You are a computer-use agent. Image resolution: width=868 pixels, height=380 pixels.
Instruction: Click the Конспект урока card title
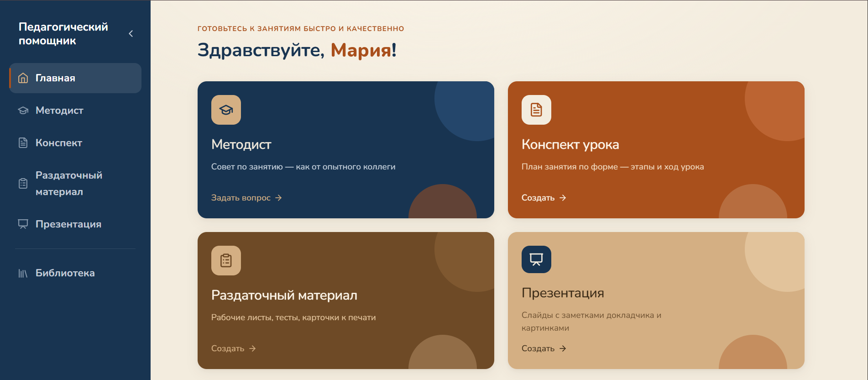coord(570,144)
